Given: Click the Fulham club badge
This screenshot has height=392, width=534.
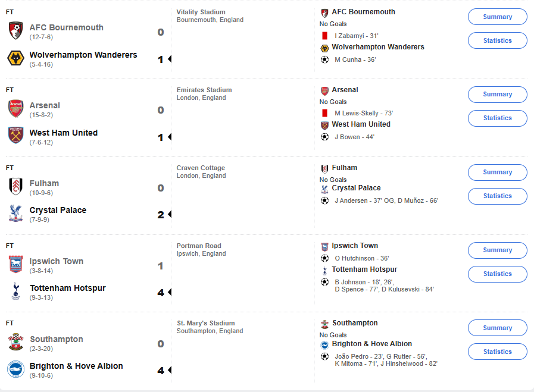Looking at the screenshot, I should pyautogui.click(x=15, y=186).
